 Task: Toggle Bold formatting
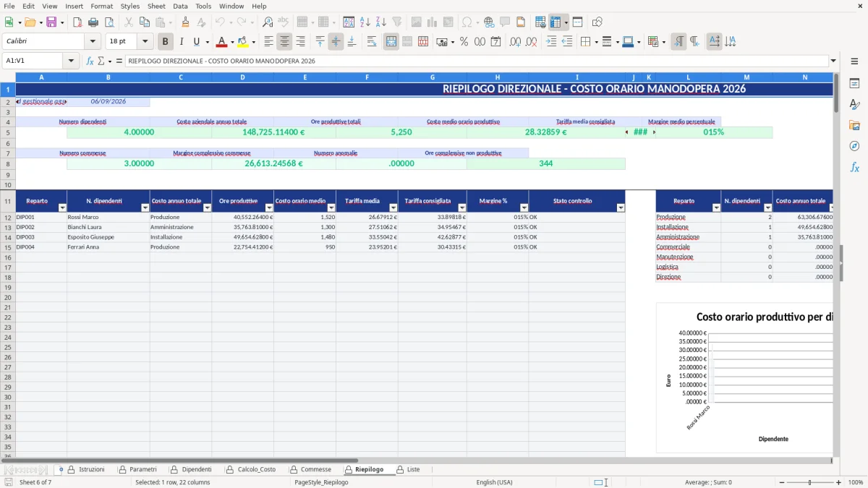click(166, 42)
